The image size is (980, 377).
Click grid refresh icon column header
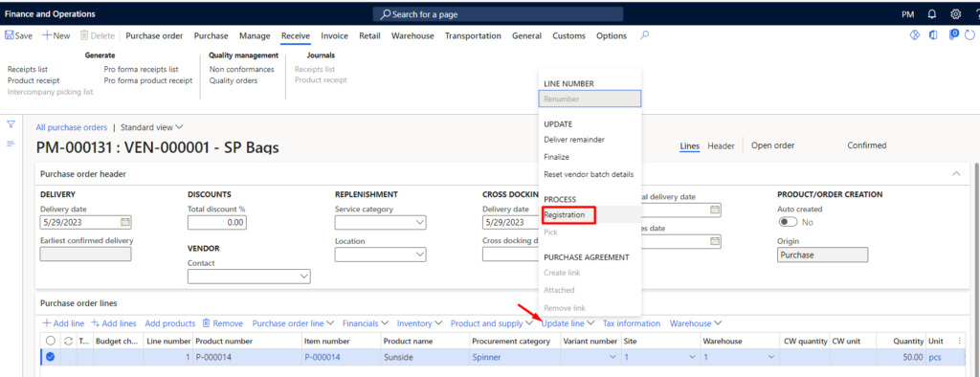point(68,341)
